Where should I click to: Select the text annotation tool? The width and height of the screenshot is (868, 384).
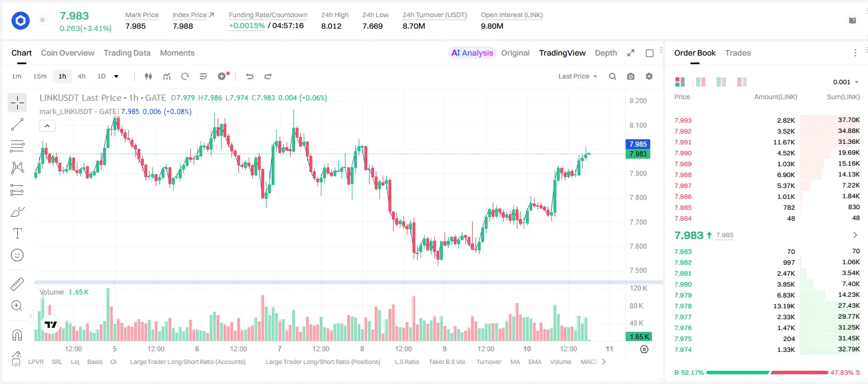(17, 233)
